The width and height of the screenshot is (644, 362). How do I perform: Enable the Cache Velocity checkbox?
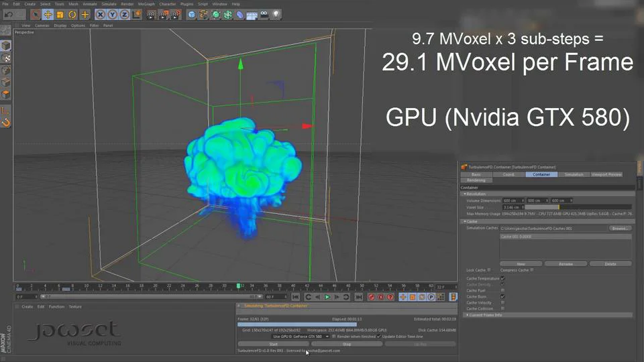[x=502, y=302]
